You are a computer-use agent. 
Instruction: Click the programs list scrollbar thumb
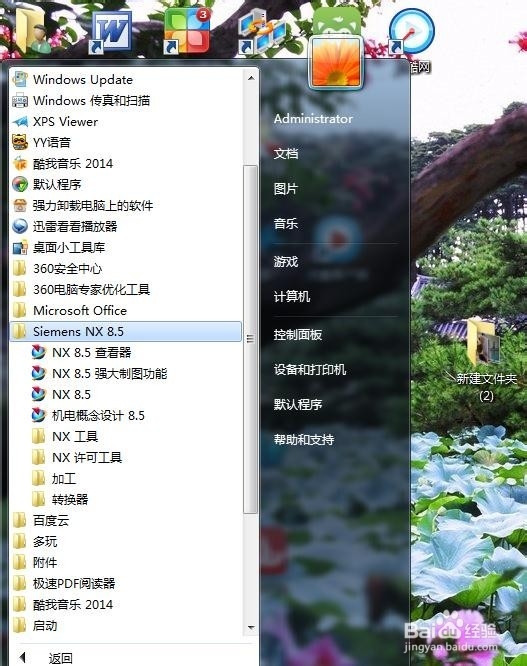point(251,339)
